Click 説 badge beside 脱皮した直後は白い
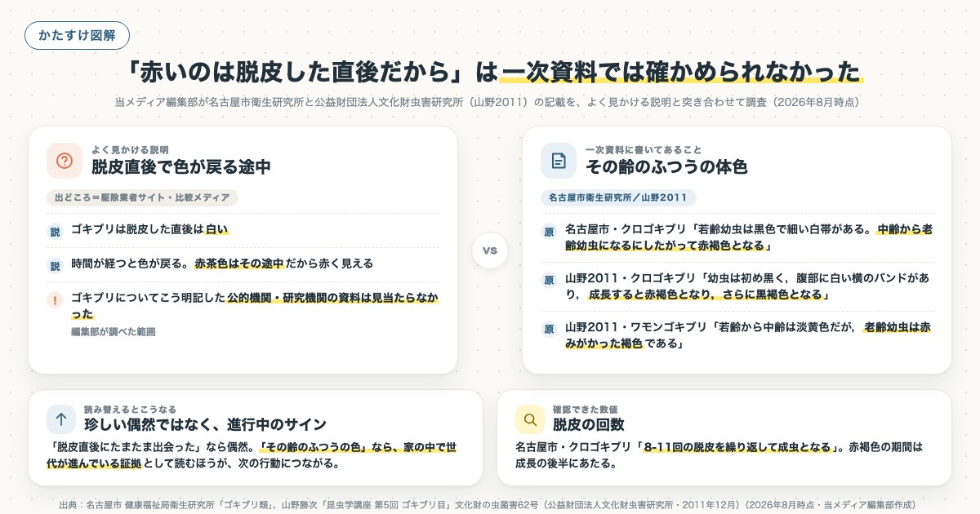Image resolution: width=980 pixels, height=514 pixels. tap(55, 232)
